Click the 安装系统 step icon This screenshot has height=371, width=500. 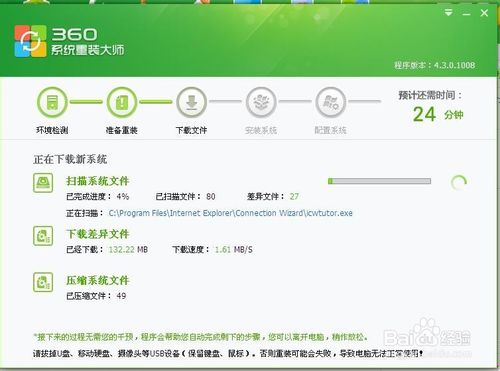pyautogui.click(x=261, y=102)
